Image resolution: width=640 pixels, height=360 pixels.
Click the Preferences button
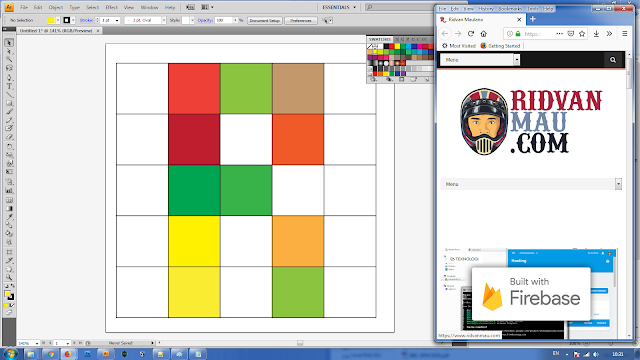coord(301,20)
